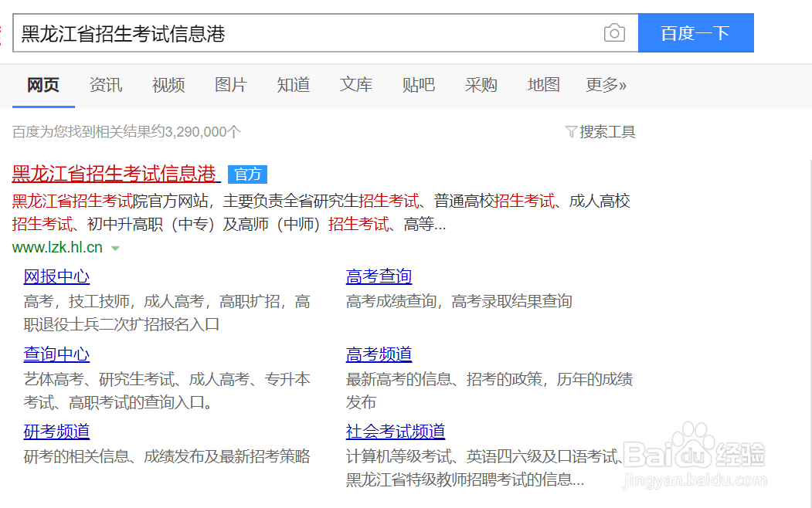Viewport: 812px width, 508px height.
Task: Click the text 百度为您找到相关结果约3,290,000个
Action: tap(127, 132)
